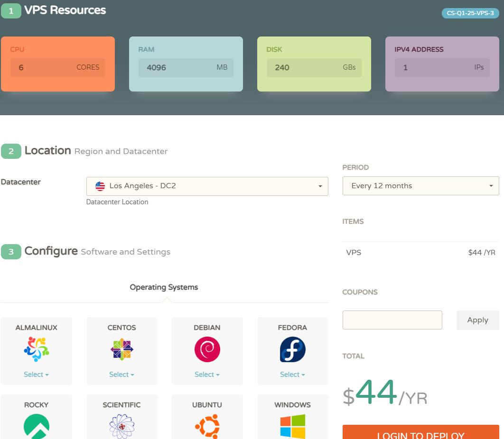Click the Windows logo icon
The image size is (504, 439).
coord(292,426)
